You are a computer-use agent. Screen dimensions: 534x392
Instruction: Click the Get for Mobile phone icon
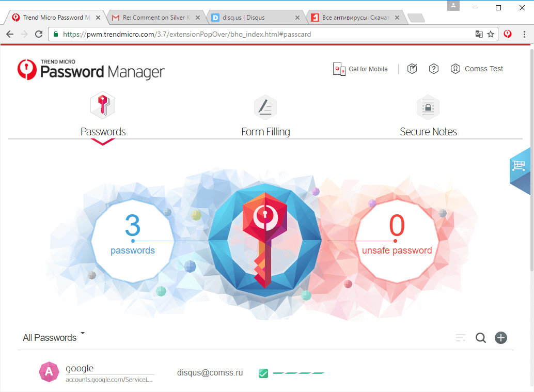(339, 69)
